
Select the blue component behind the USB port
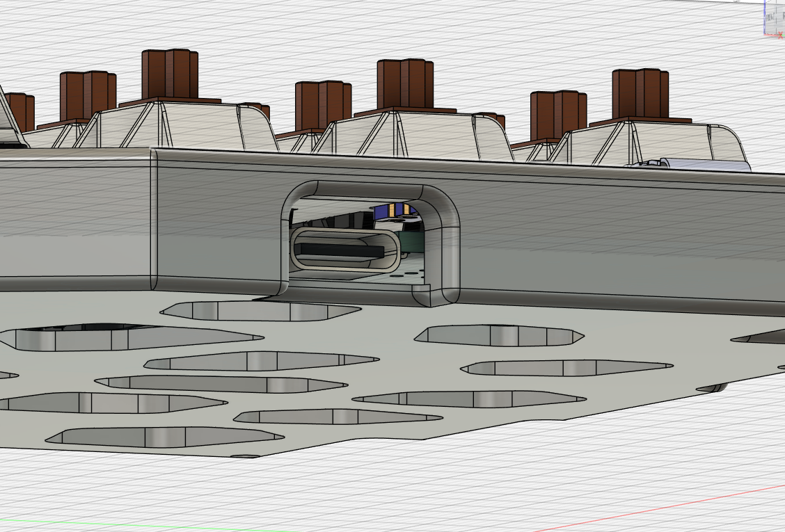click(x=382, y=211)
